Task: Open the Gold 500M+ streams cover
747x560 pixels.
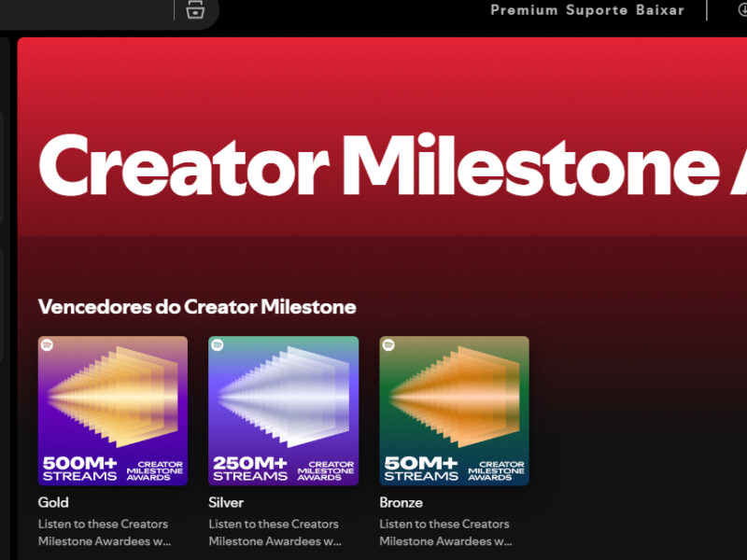Action: pos(113,411)
